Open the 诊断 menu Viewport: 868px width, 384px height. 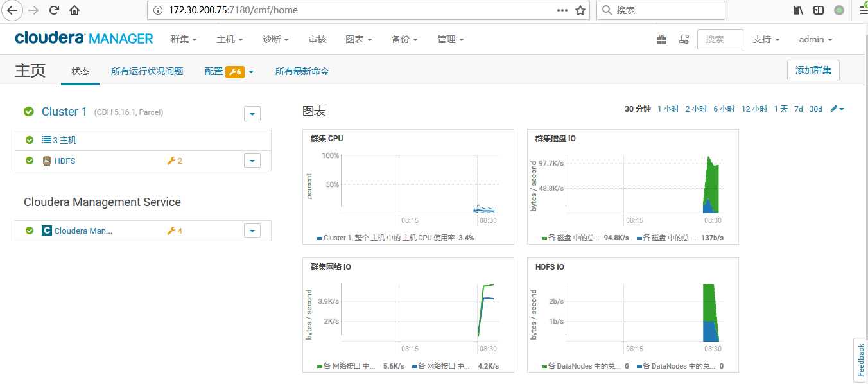tap(276, 39)
